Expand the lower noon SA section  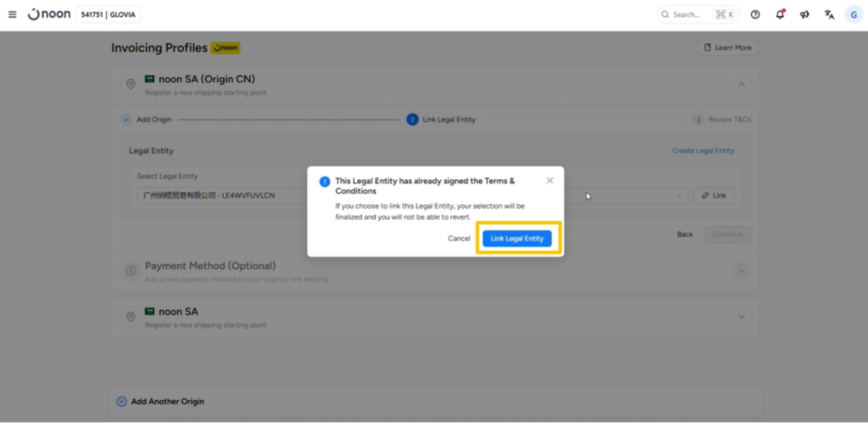(x=742, y=317)
